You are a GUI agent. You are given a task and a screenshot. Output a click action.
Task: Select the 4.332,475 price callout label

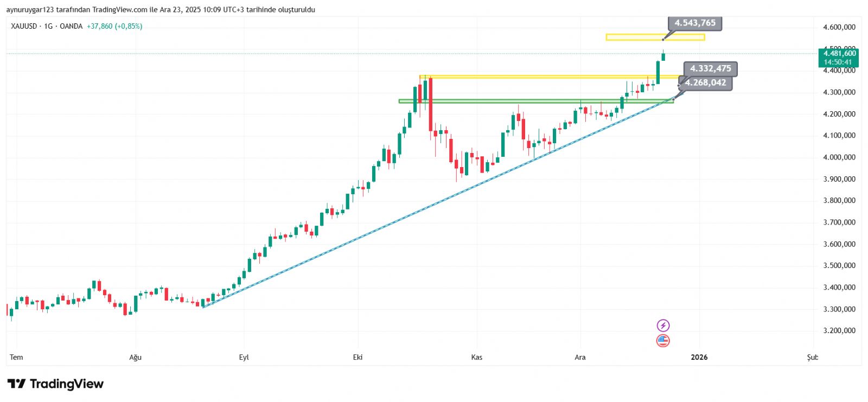coord(710,69)
